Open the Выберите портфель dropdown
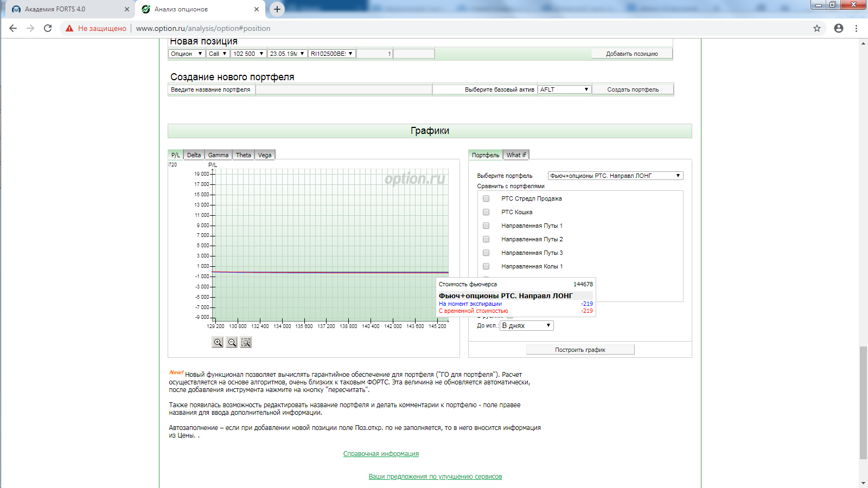The image size is (868, 488). [x=615, y=176]
